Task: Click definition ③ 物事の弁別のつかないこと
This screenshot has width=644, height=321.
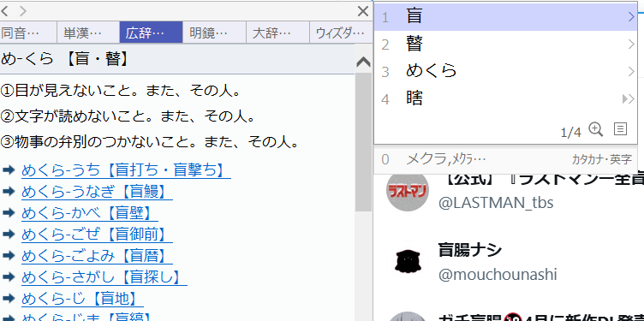Action: coord(150,142)
